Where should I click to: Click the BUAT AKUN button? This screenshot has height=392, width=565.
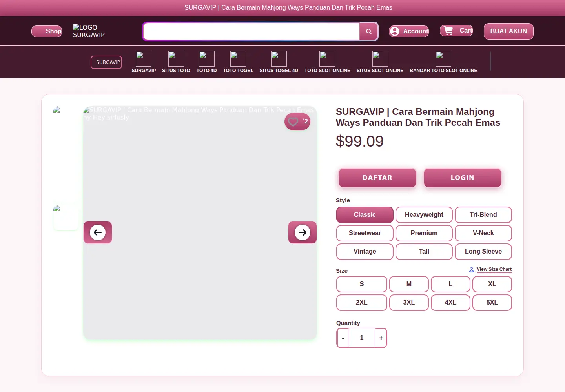point(508,31)
